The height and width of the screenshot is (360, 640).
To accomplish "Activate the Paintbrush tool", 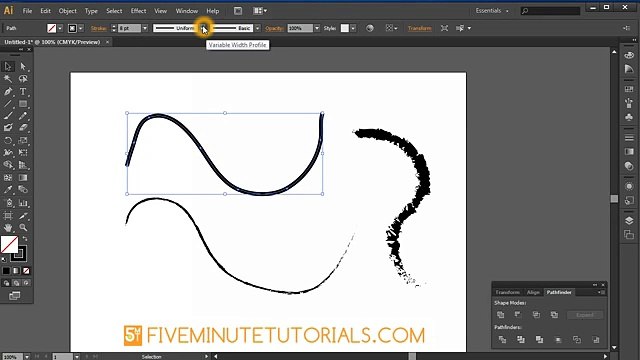I will (8, 116).
